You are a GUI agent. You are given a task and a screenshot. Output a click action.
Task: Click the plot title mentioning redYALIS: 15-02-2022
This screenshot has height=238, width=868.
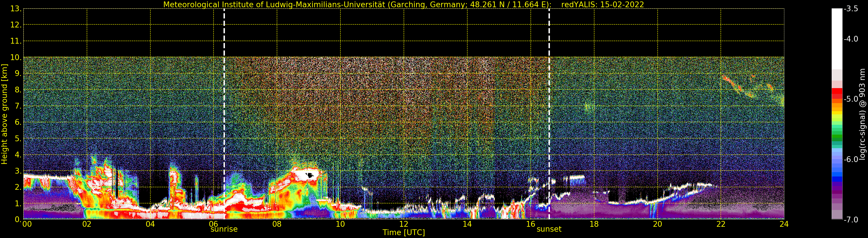point(404,5)
